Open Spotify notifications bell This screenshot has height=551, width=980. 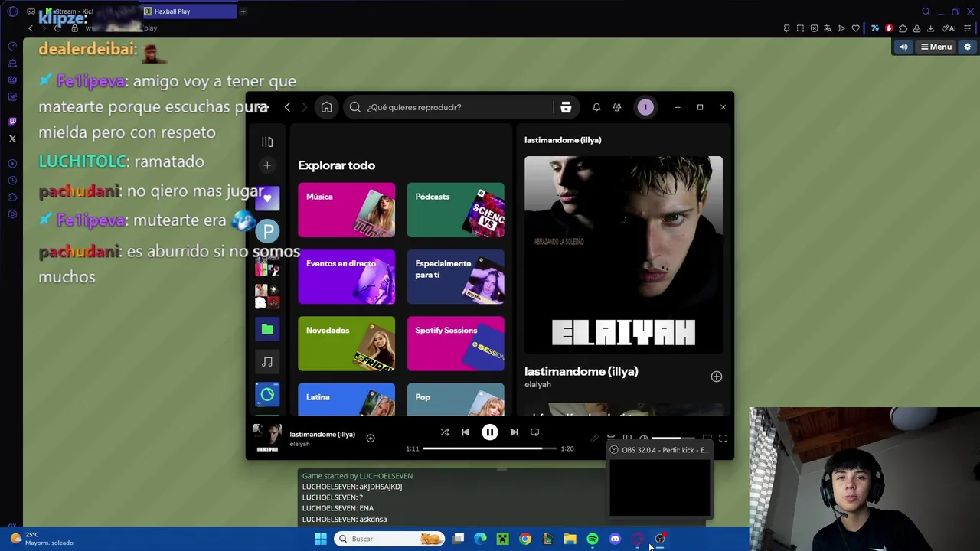pyautogui.click(x=596, y=107)
